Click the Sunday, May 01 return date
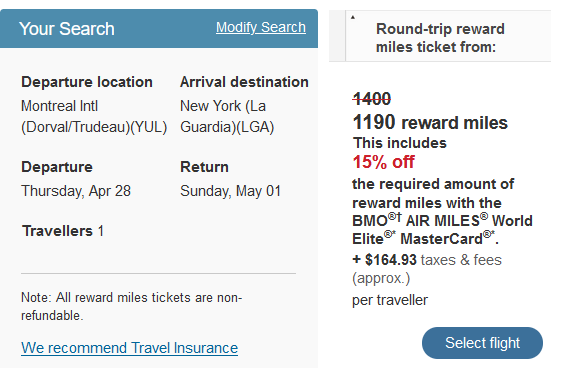The image size is (575, 368). 231,191
